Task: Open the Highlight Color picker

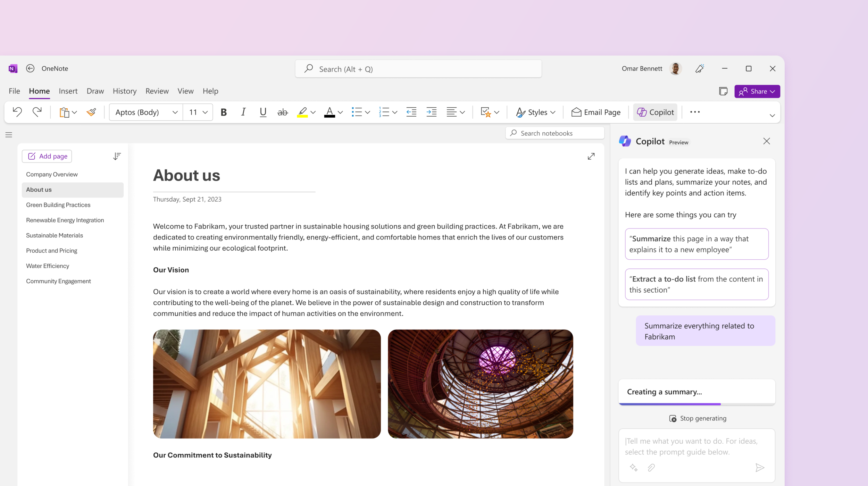Action: 313,113
